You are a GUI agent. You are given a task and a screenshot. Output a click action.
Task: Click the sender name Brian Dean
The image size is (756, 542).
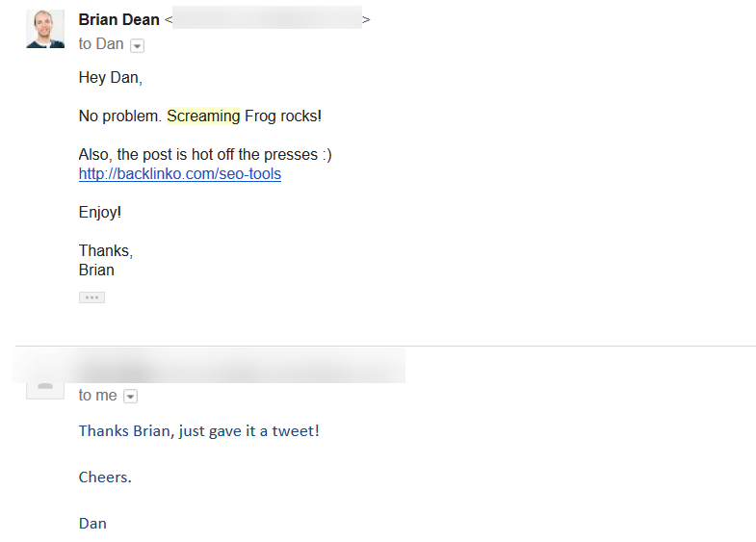[118, 20]
